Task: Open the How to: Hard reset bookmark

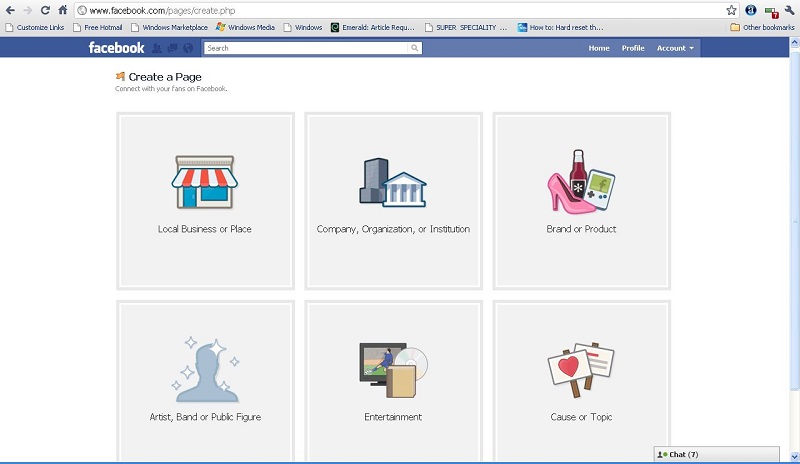Action: pos(560,28)
